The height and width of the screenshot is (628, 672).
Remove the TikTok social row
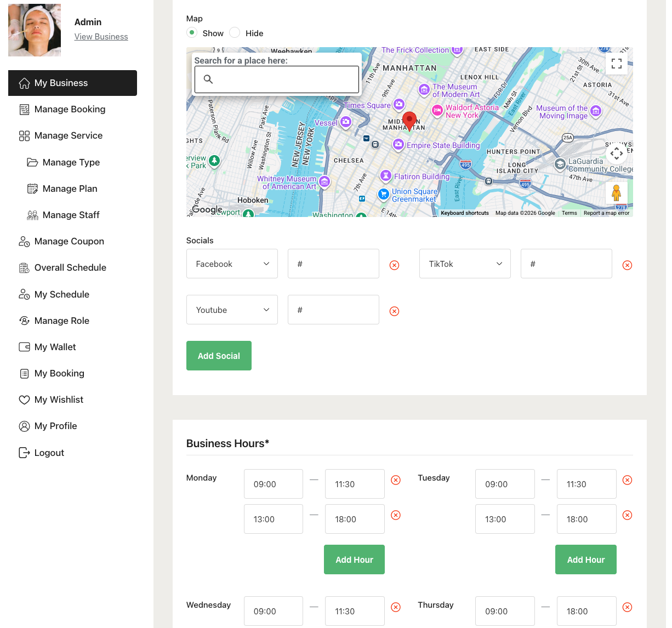[627, 265]
